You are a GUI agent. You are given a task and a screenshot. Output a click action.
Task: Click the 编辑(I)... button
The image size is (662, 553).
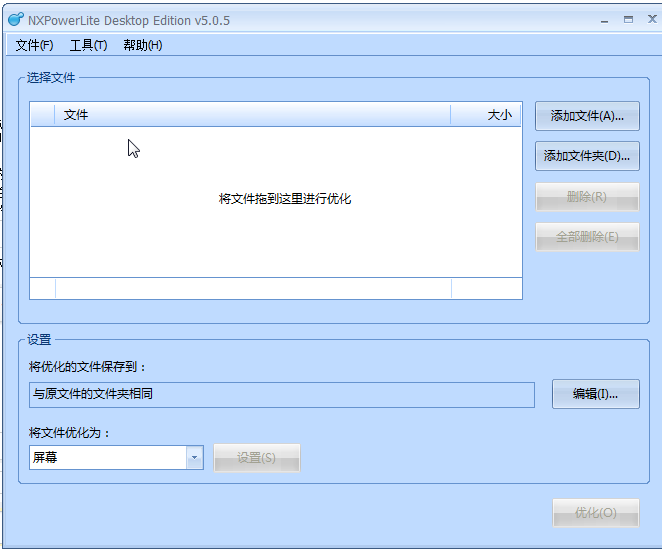point(595,394)
